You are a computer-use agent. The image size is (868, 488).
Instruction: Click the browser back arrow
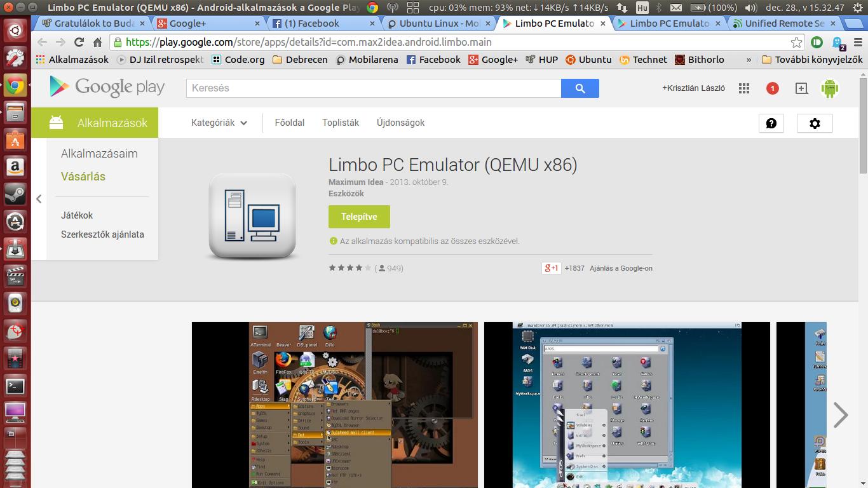tap(42, 42)
